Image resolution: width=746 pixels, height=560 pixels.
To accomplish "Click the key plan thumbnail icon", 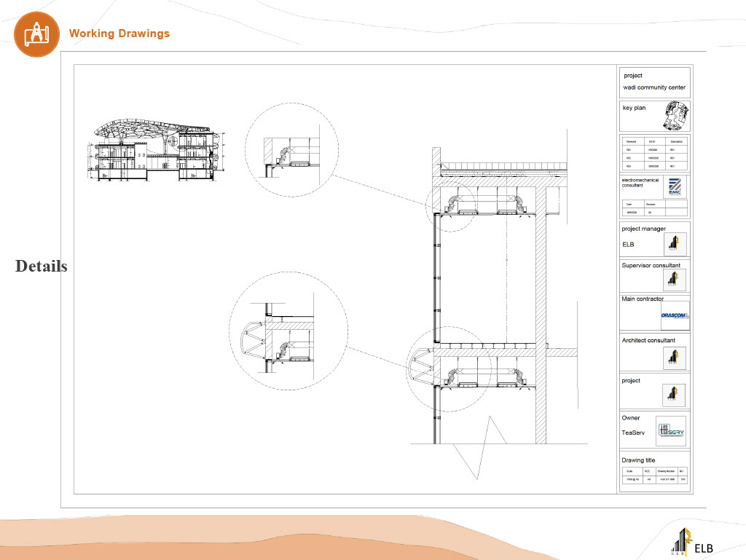I will coord(675,116).
